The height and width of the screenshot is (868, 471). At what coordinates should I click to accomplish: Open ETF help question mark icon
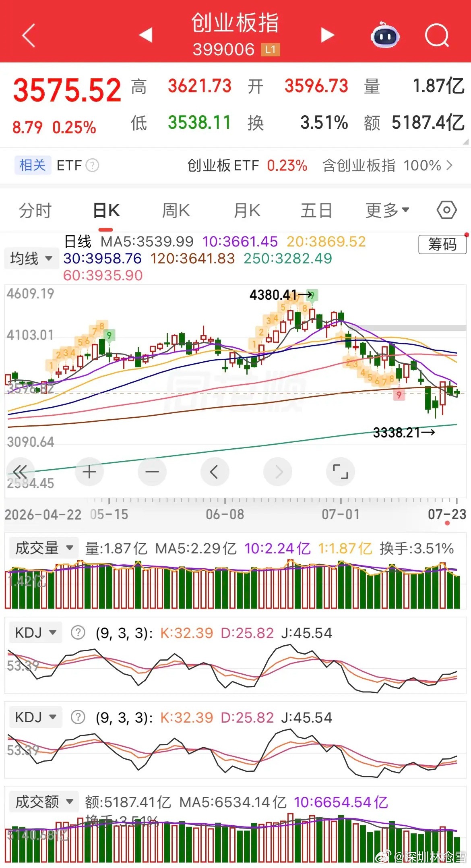pyautogui.click(x=92, y=165)
